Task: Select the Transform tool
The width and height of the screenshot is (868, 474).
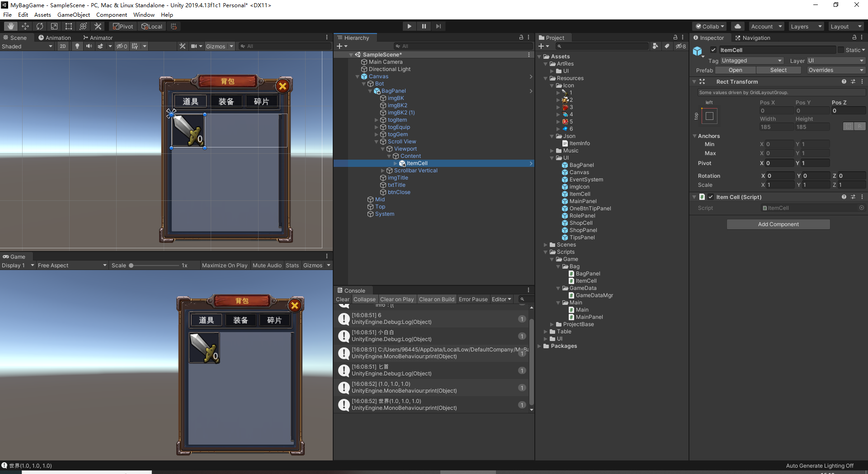Action: 83,26
